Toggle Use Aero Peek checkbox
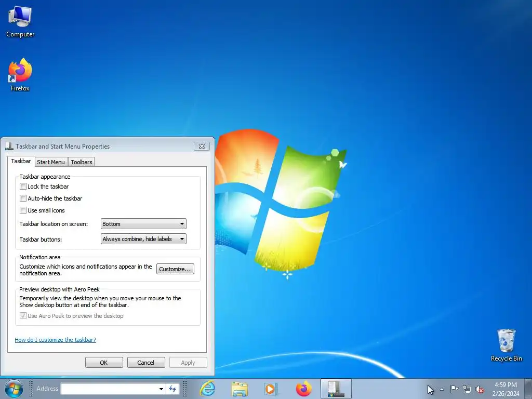Image resolution: width=532 pixels, height=399 pixels. [23, 316]
